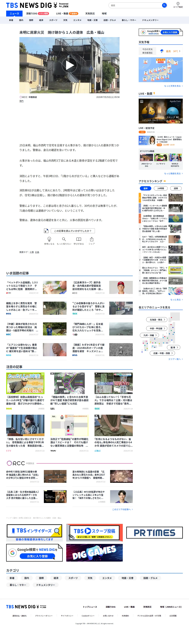Viewport: 189px width, 644px height.
Task: Select the 最新 ranking filter
Action: (x=145, y=188)
